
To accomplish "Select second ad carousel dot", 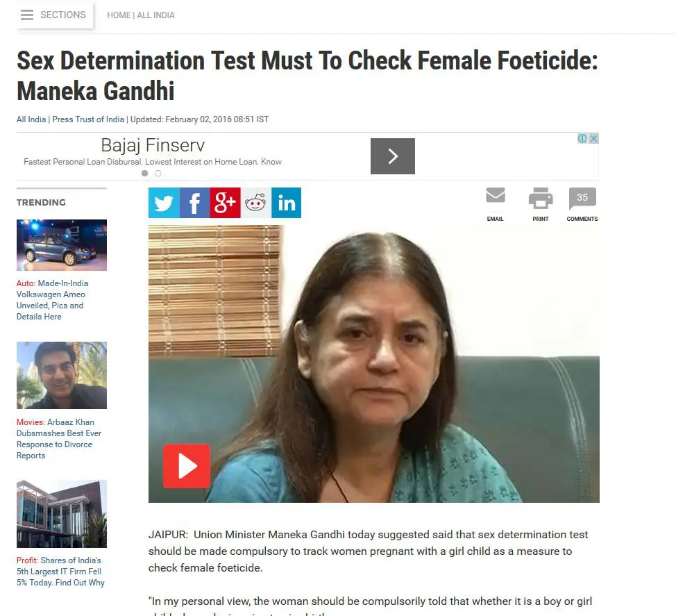I will [158, 173].
